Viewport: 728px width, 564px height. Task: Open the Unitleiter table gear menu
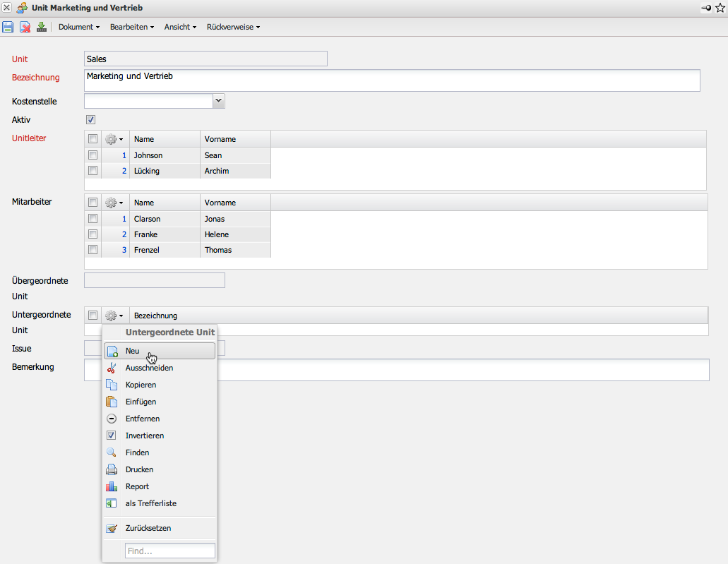[x=114, y=139]
